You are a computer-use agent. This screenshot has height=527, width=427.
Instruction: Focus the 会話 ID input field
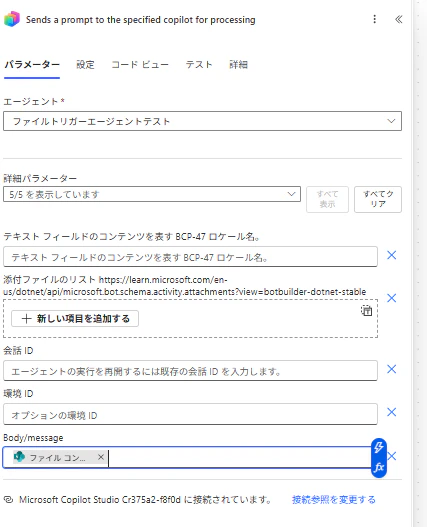[x=190, y=371]
